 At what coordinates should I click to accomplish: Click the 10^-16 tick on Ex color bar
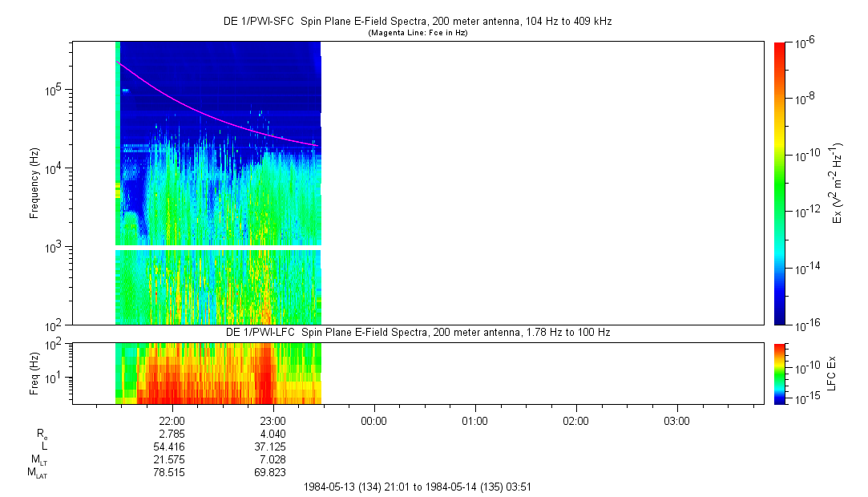[804, 325]
